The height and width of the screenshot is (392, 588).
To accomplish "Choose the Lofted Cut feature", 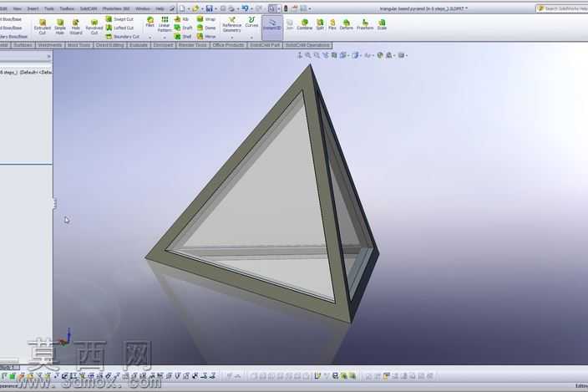I will pyautogui.click(x=119, y=28).
